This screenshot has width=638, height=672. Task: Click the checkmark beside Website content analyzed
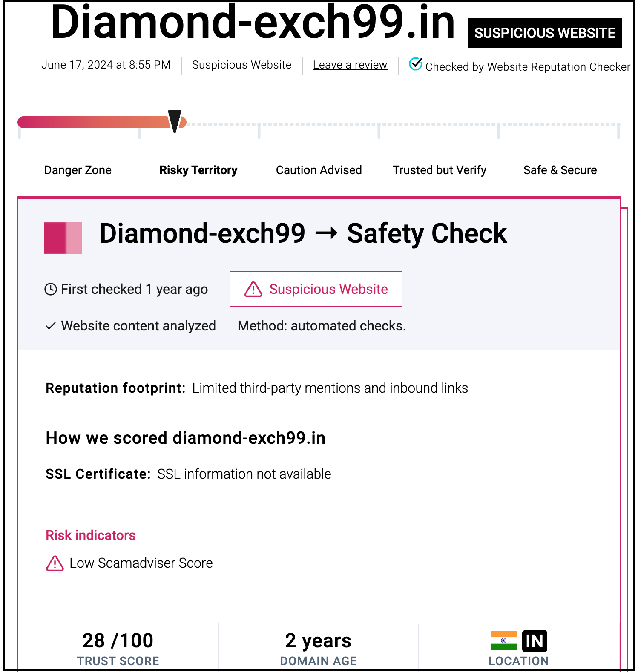click(x=51, y=326)
